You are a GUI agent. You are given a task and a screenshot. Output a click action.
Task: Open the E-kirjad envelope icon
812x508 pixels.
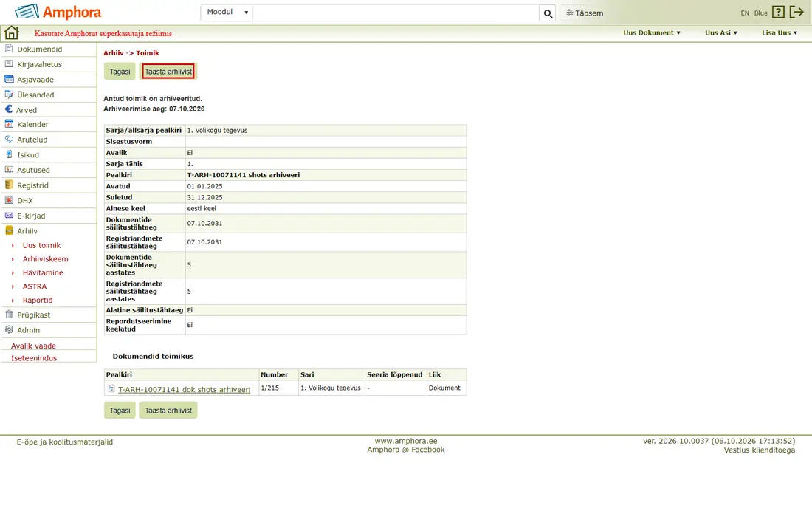(x=9, y=215)
